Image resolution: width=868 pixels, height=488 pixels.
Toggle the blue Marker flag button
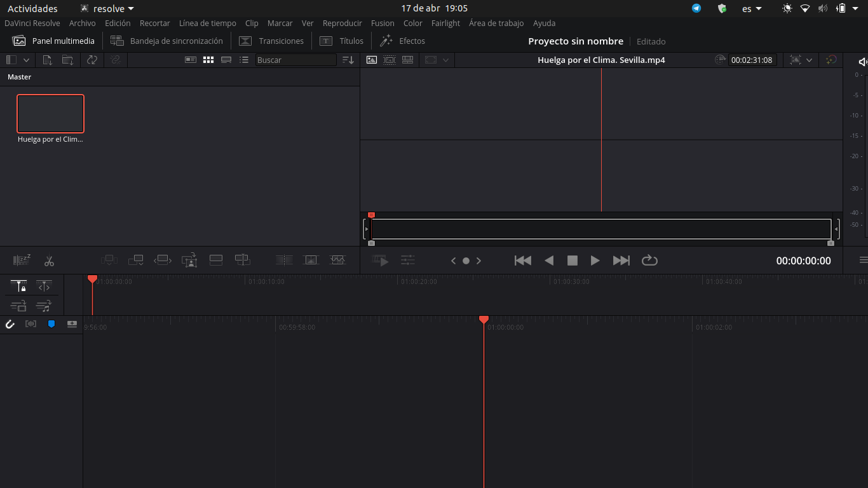pos(51,324)
